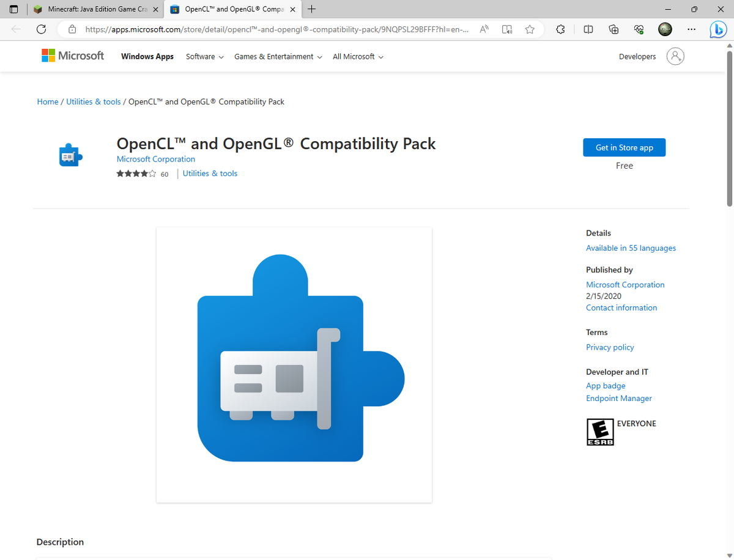Image resolution: width=734 pixels, height=560 pixels.
Task: Close the OpenCL and OpenGL tab
Action: pos(292,10)
